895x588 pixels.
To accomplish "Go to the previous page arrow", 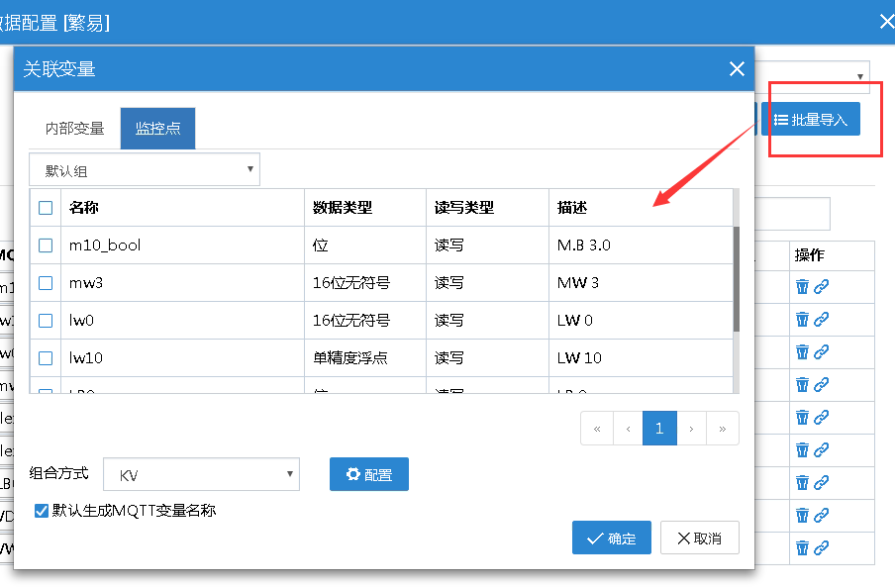I will pyautogui.click(x=628, y=429).
